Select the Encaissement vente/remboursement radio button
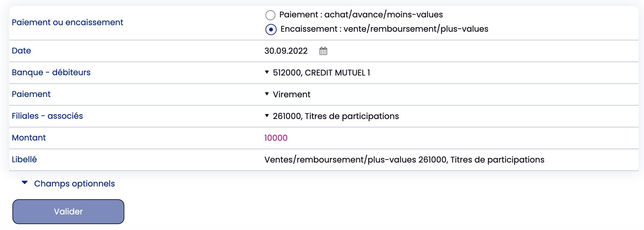Viewport: 644px width, 230px height. [x=271, y=30]
